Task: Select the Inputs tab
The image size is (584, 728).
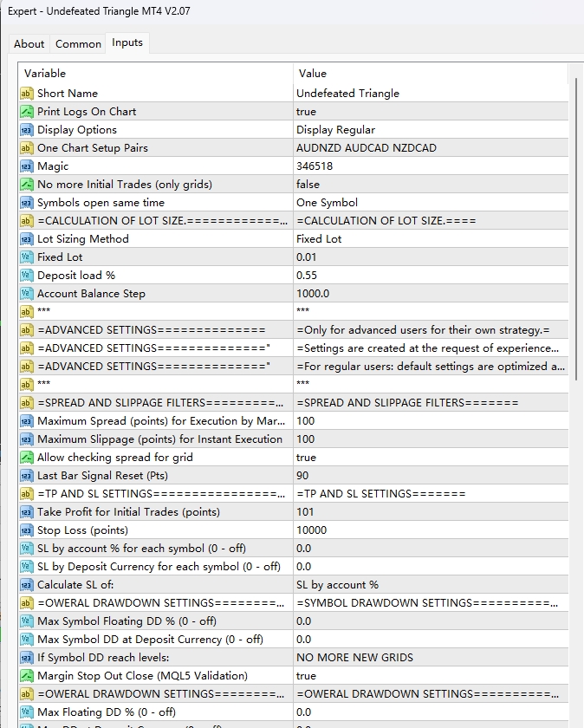Action: coord(127,42)
